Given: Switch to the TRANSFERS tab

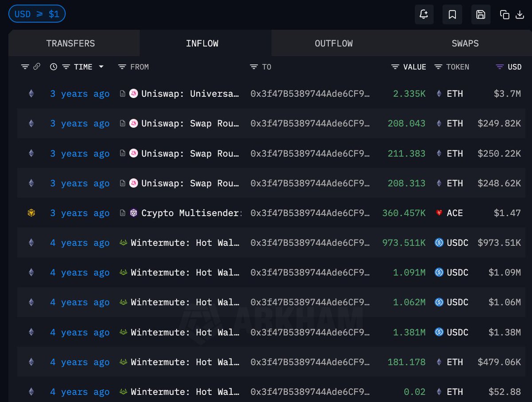Looking at the screenshot, I should pyautogui.click(x=70, y=43).
